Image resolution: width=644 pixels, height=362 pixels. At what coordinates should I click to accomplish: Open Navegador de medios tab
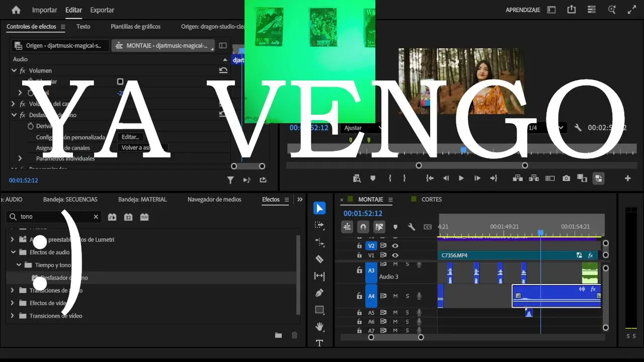pos(214,200)
